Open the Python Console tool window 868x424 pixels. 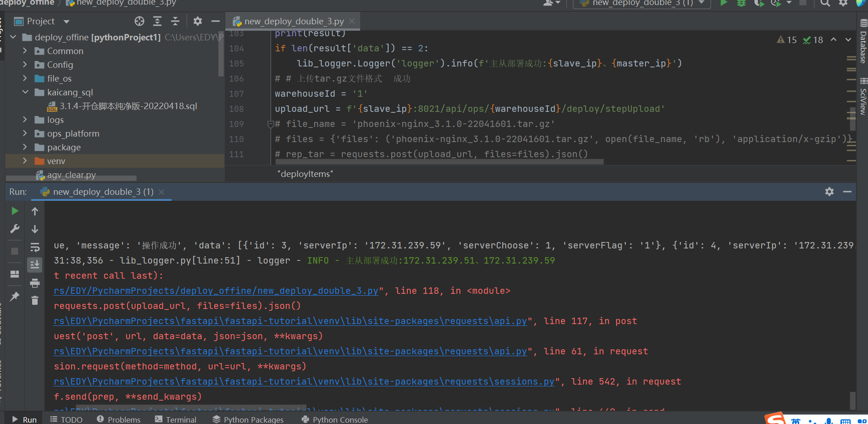335,419
